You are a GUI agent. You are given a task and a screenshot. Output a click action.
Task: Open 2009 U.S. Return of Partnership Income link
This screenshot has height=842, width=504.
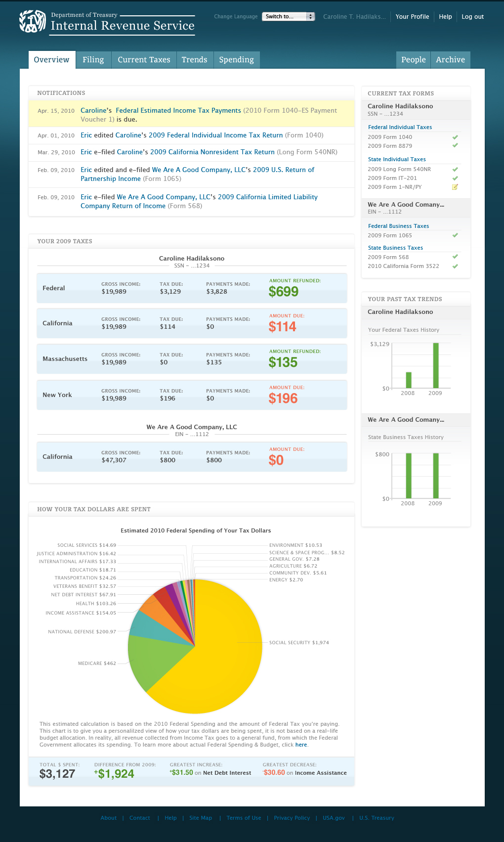pos(198,174)
